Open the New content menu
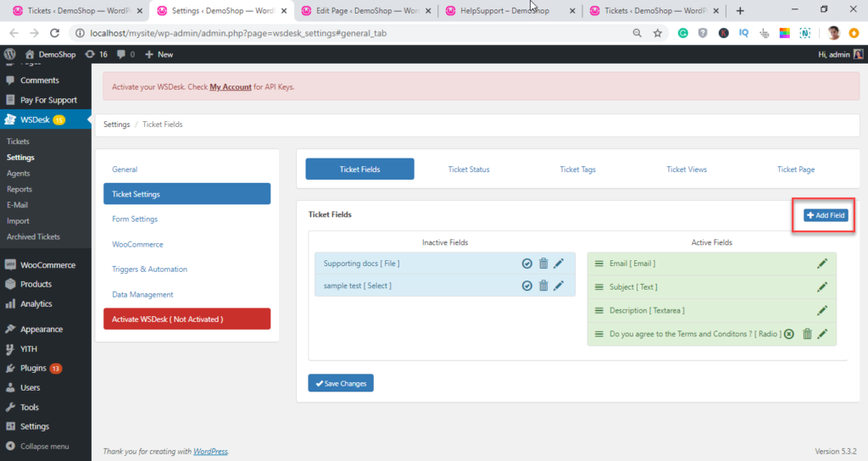 pyautogui.click(x=159, y=54)
